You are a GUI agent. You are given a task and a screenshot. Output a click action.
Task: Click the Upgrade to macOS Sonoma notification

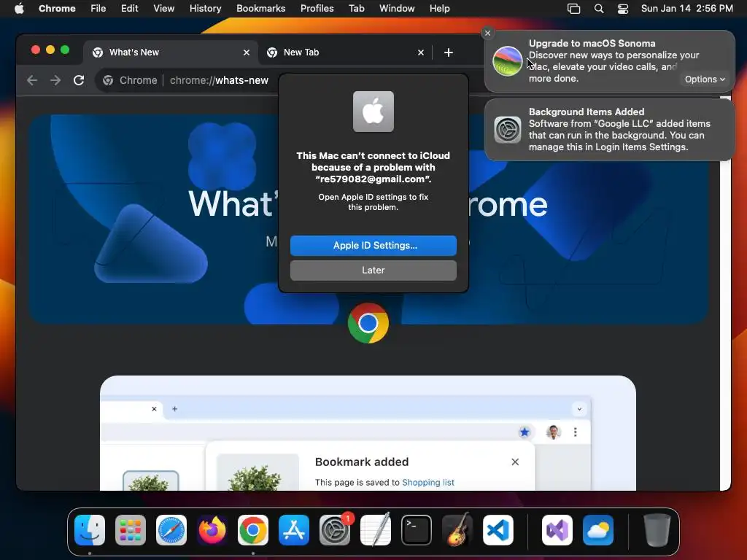click(609, 61)
